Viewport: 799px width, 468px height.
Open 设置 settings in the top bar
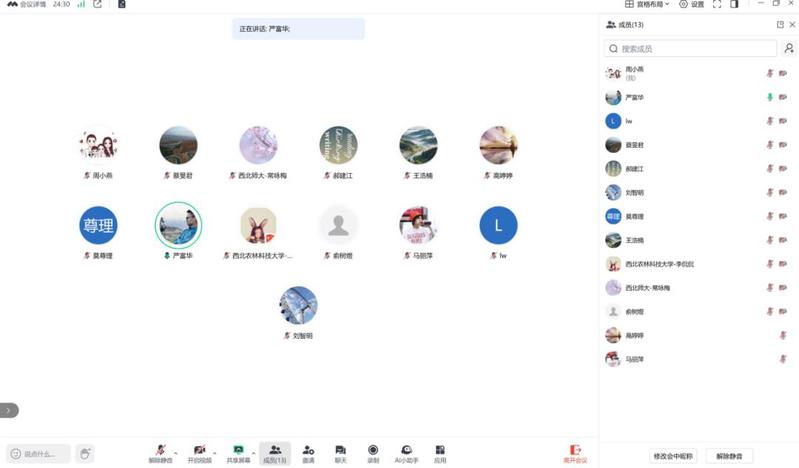coord(691,5)
